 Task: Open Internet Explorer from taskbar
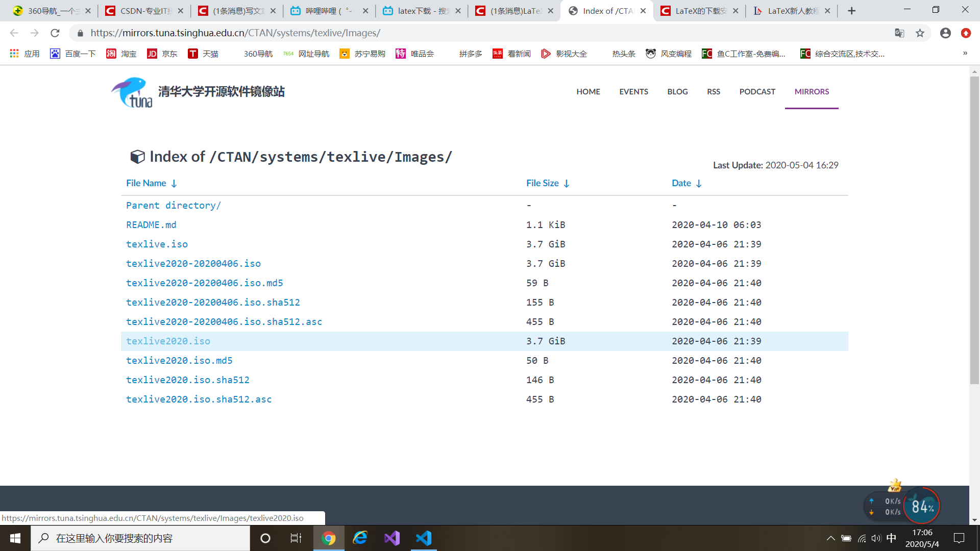click(x=360, y=538)
